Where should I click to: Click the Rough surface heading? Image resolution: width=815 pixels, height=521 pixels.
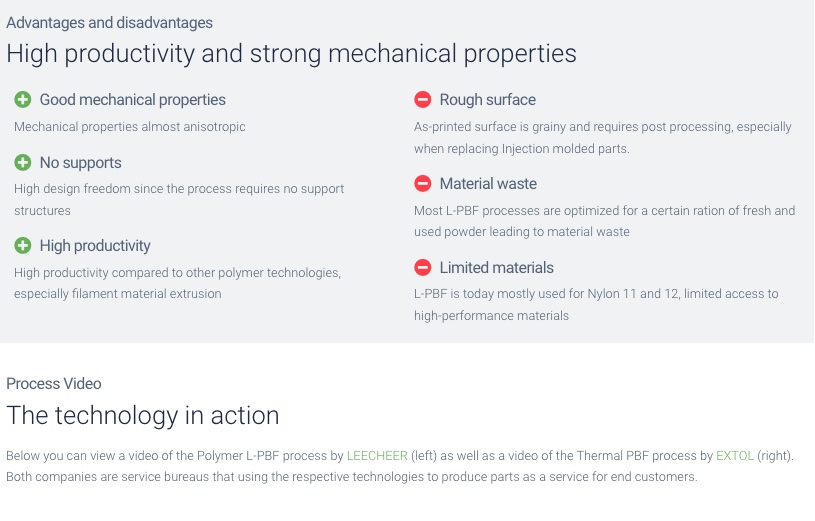click(488, 99)
